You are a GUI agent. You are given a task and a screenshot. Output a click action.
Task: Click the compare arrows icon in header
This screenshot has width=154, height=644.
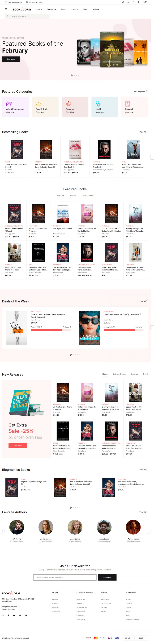(x=128, y=2)
